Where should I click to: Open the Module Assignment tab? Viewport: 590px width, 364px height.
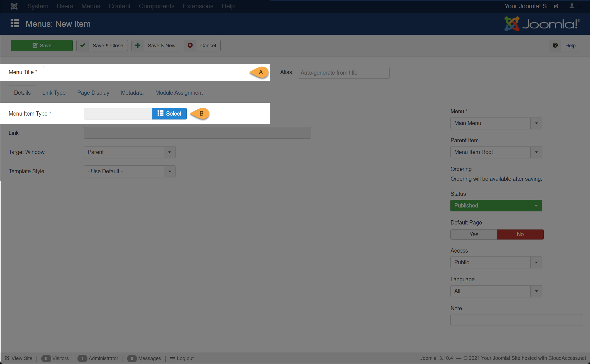point(179,93)
